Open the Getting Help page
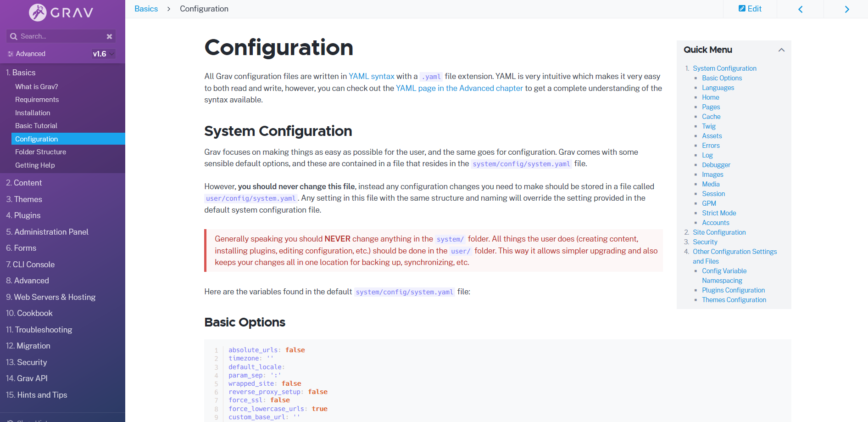Image resolution: width=868 pixels, height=422 pixels. pos(35,165)
